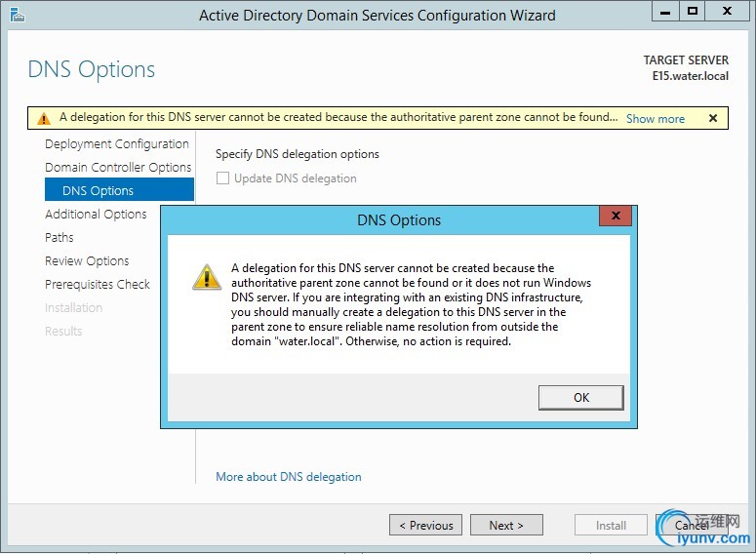Select Prerequisites Check step in sidebar

point(98,285)
